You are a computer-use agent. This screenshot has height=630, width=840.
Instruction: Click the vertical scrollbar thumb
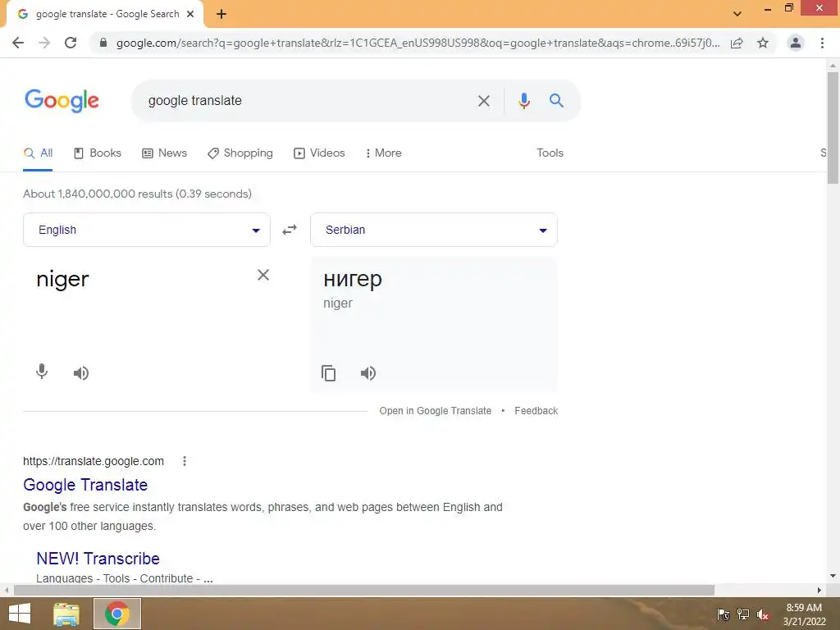click(x=833, y=127)
